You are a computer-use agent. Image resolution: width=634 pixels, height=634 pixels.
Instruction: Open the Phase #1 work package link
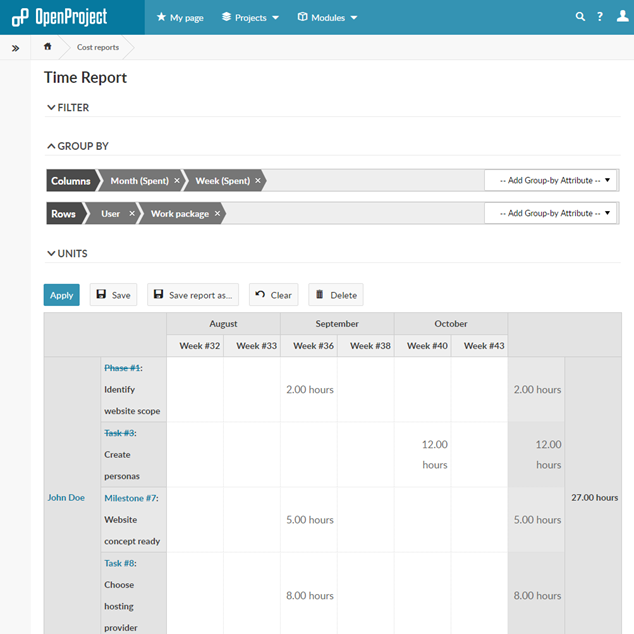coord(122,368)
